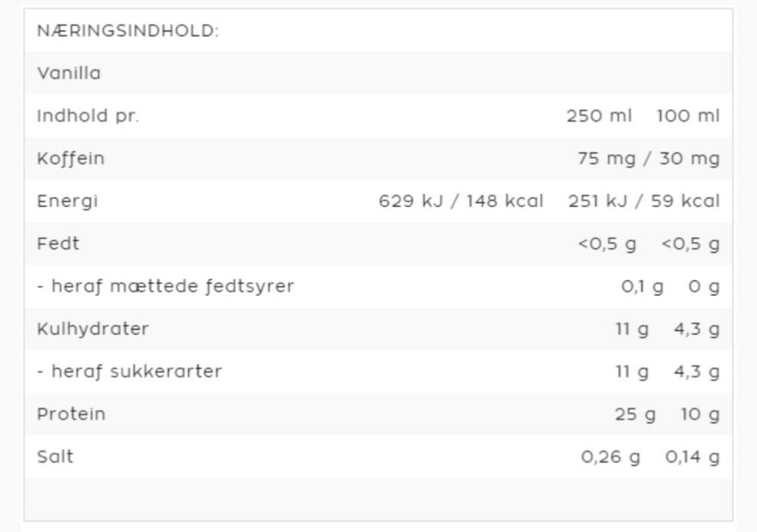Click the Indhold pr. label
Viewport: 757px width, 532px height.
tap(88, 116)
